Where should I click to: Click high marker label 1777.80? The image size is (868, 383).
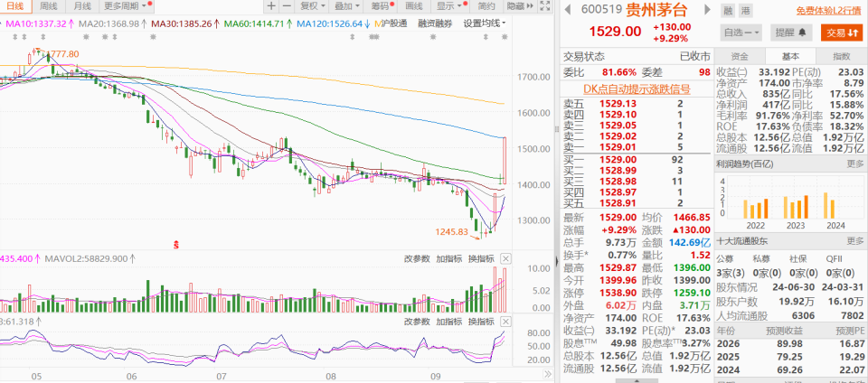point(63,53)
